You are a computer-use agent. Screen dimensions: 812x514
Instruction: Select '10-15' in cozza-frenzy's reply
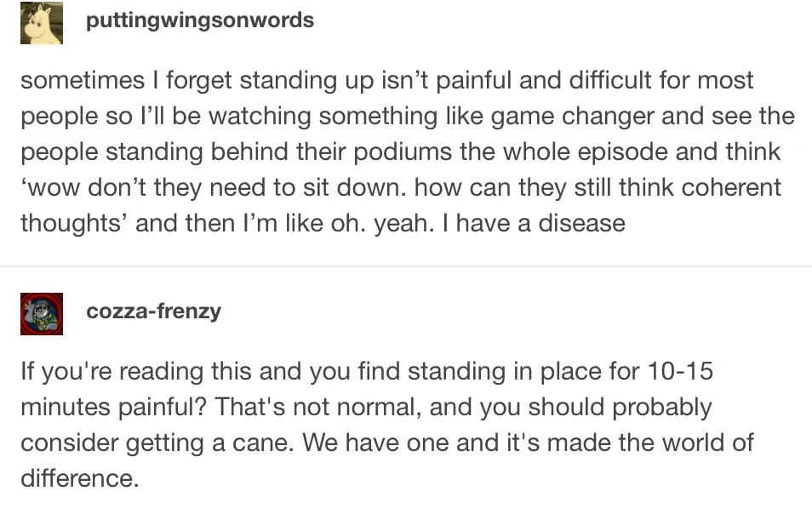[x=680, y=372]
